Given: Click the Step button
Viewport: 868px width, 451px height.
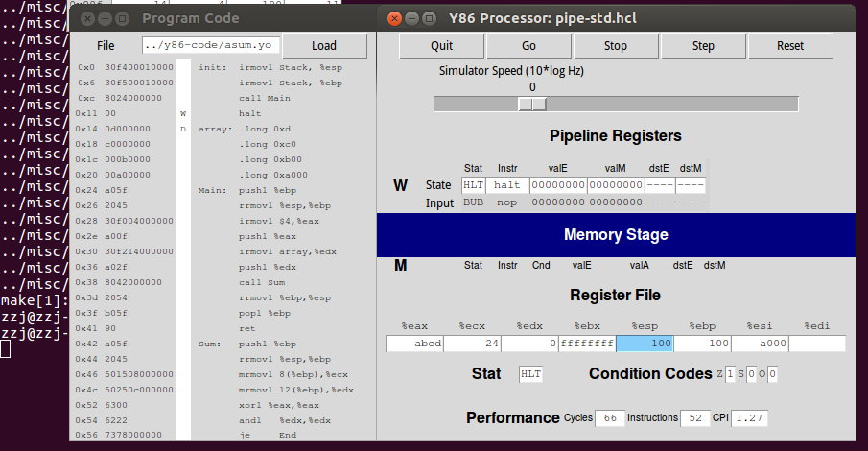Looking at the screenshot, I should (x=703, y=46).
